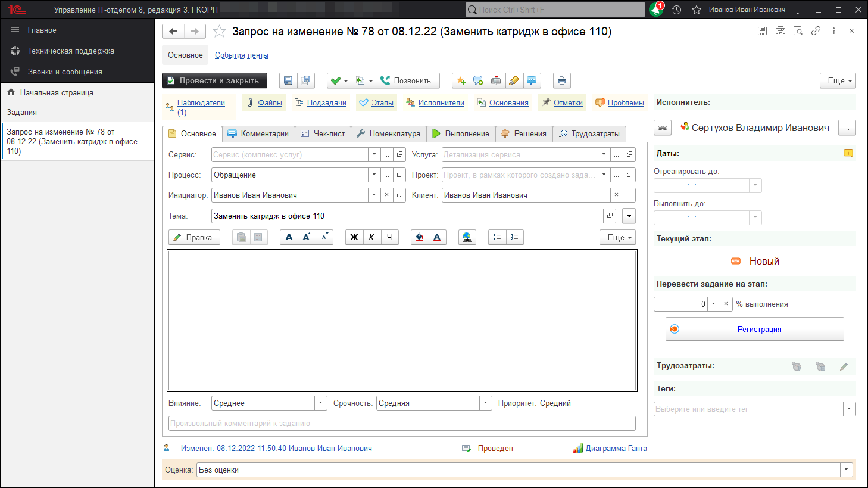Viewport: 868px width, 488px height.
Task: Open the Провести и закрыть button
Action: 214,80
